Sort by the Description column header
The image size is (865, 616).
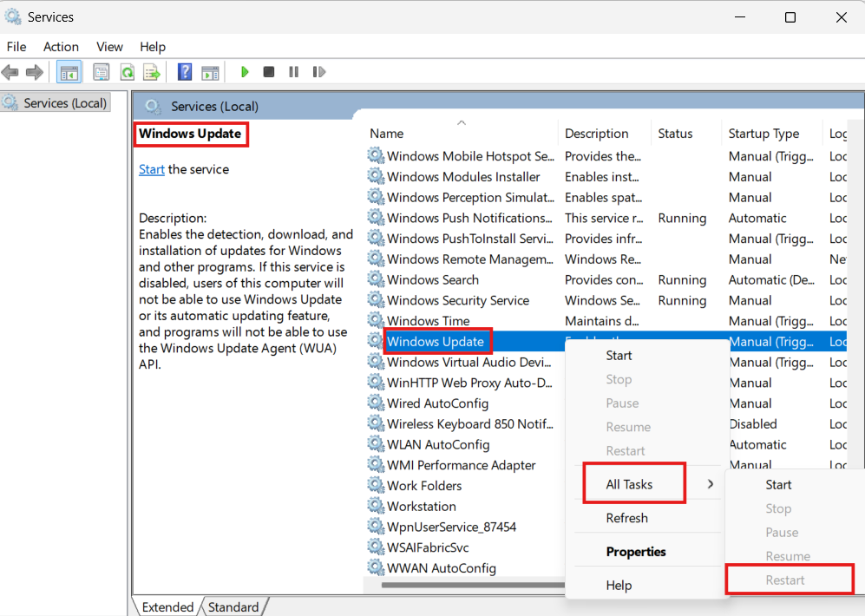point(605,134)
